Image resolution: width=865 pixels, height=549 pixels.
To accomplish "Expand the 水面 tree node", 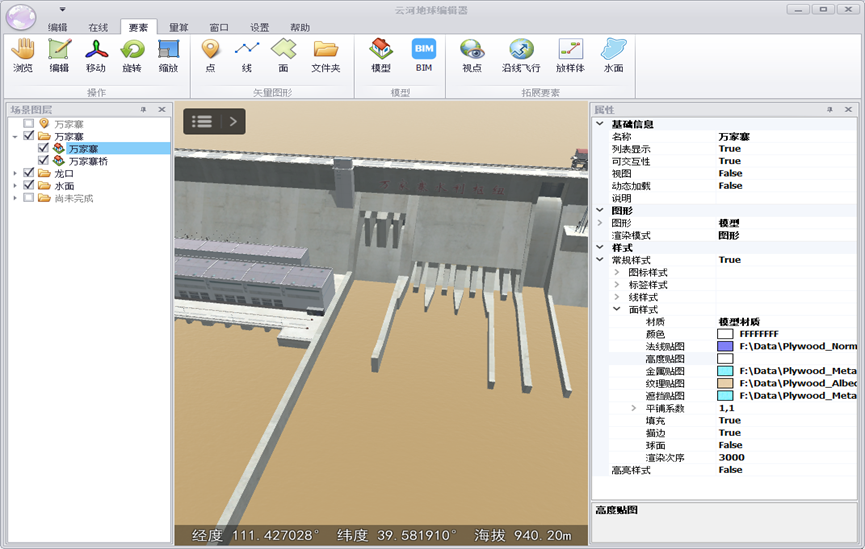I will 15,185.
